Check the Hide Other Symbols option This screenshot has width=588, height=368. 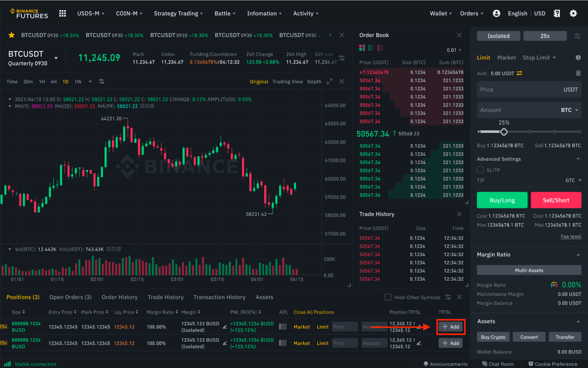pyautogui.click(x=388, y=297)
